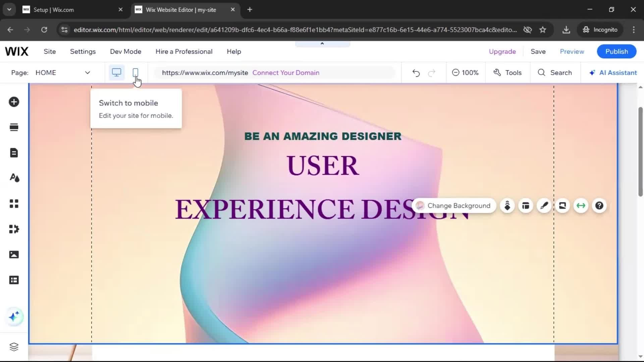The height and width of the screenshot is (362, 644).
Task: Open the Media image icon
Action: pos(14,254)
